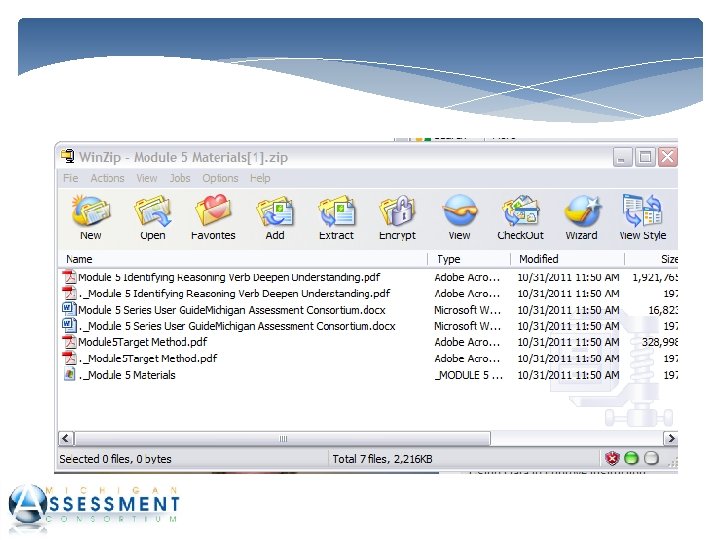
Task: Click Word icon of ._Module 5 Series User Guide
Action: 69,326
